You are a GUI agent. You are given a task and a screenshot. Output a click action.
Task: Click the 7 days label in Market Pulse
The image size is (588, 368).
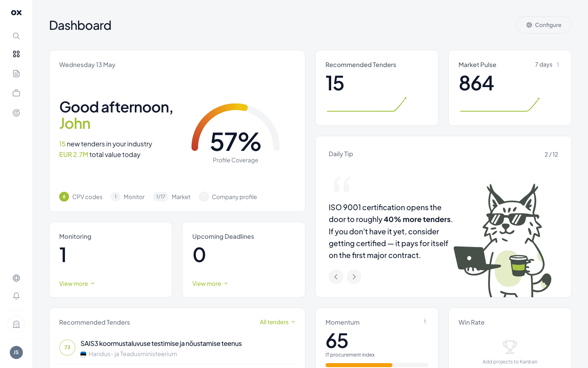[543, 65]
